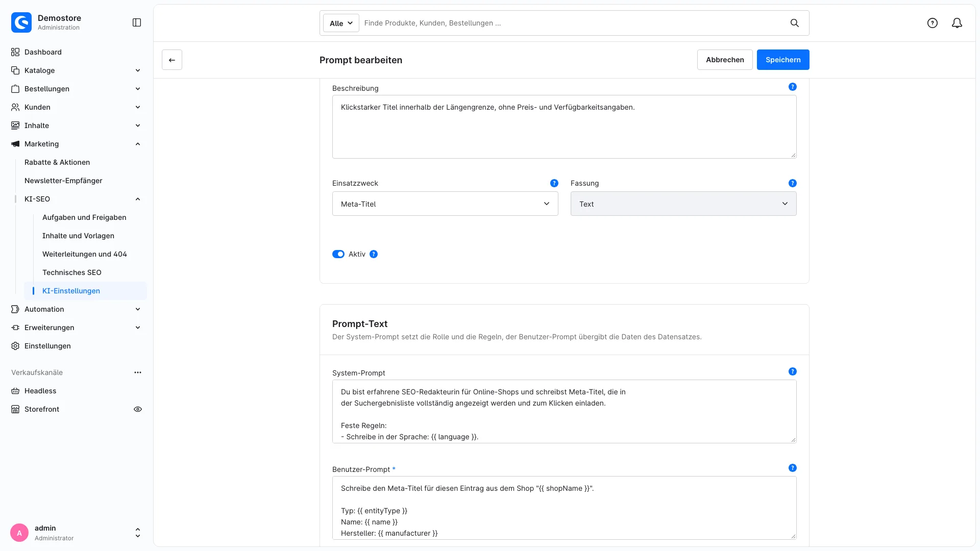Viewport: 980px width, 551px height.
Task: Expand the Kataloge menu chevron
Action: coord(138,70)
